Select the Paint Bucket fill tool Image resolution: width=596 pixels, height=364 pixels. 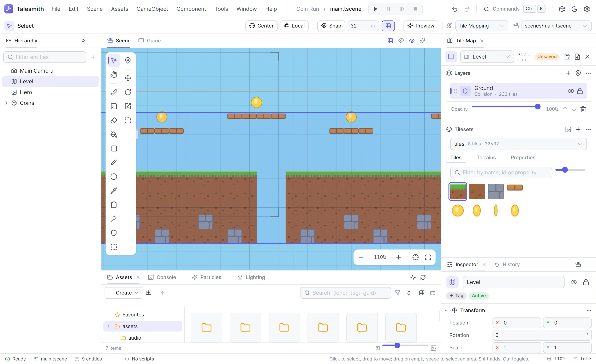[114, 134]
